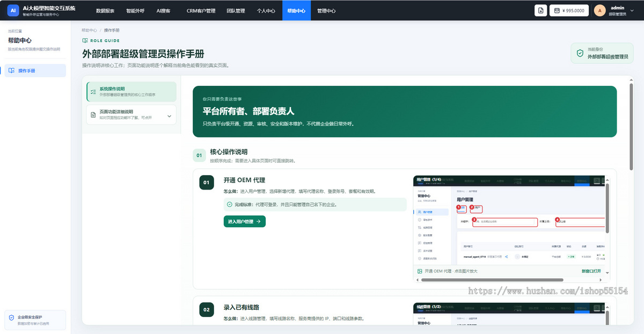644x334 pixels.
Task: Click the shield icon in 当前身份 badge
Action: pyautogui.click(x=580, y=53)
